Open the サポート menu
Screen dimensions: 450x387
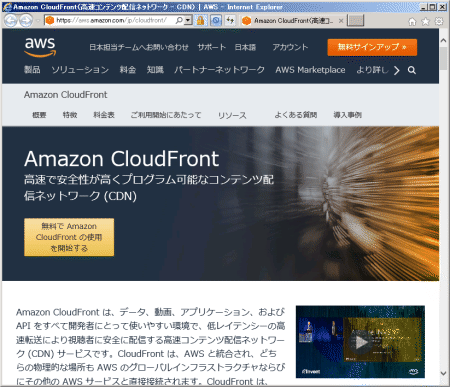tap(211, 47)
